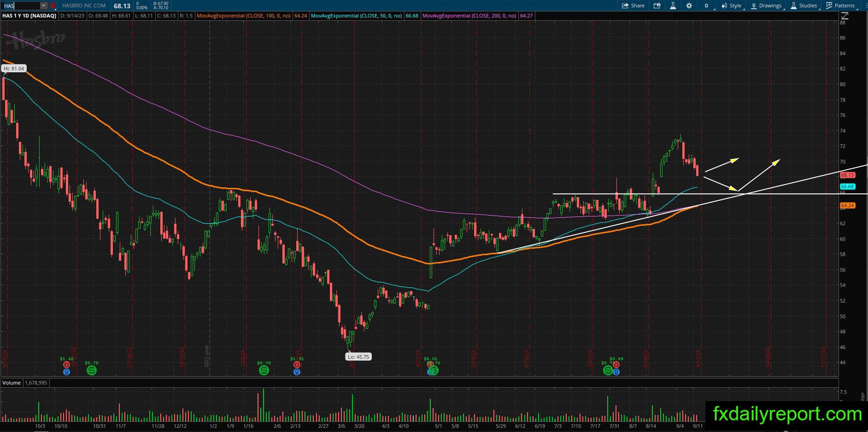Screen dimensions: 868x432
Task: Click the dividend icon left of the $1.31 earnings
Action: pos(264,370)
